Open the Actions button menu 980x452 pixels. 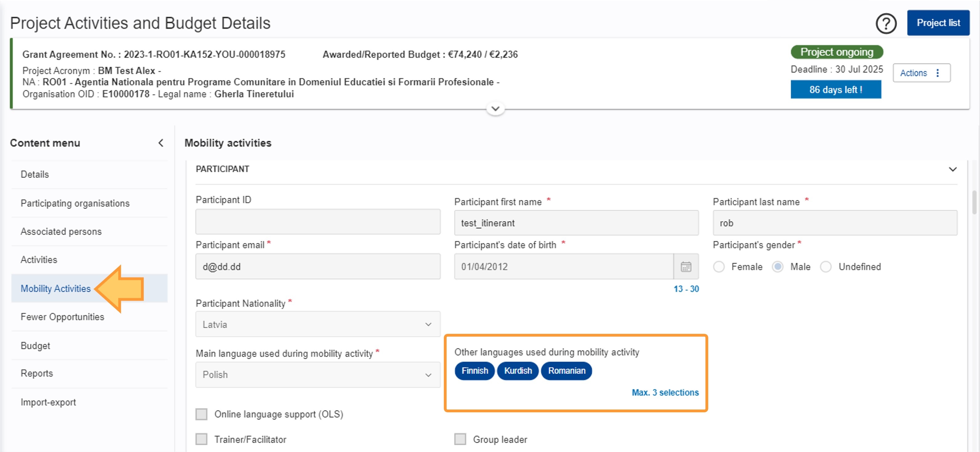pyautogui.click(x=922, y=73)
